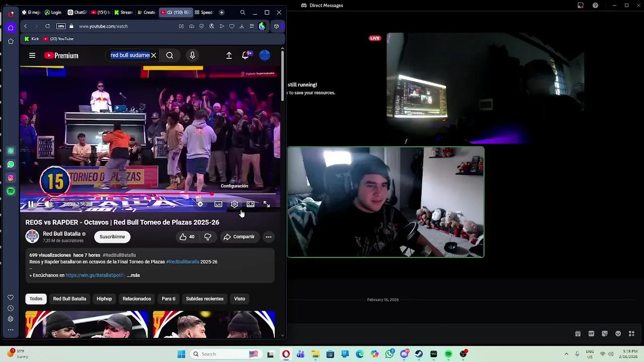644x362 pixels.
Task: Open Instagram in the Opera sidebar
Action: (x=11, y=178)
